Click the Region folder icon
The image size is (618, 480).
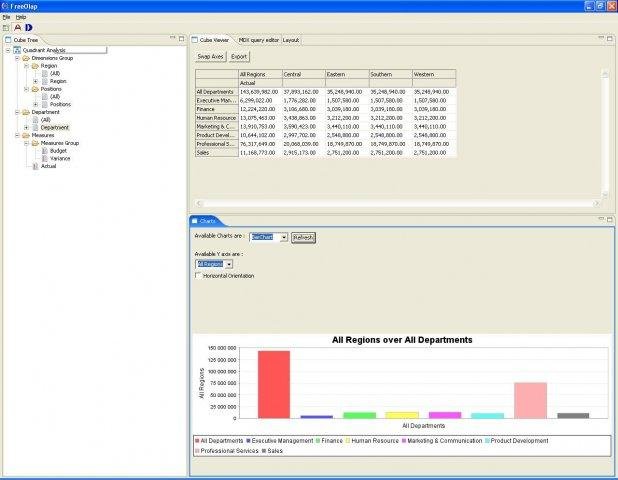tap(35, 66)
